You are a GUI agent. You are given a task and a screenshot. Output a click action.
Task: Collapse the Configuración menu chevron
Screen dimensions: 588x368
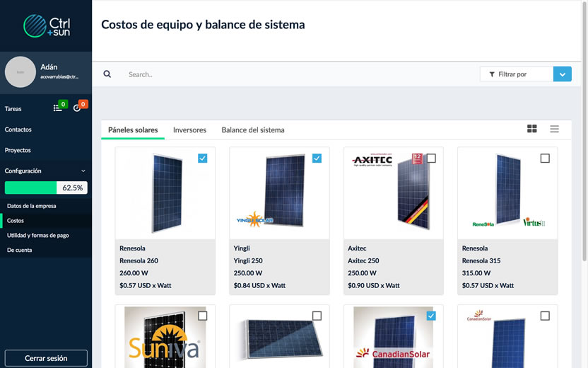(x=83, y=171)
